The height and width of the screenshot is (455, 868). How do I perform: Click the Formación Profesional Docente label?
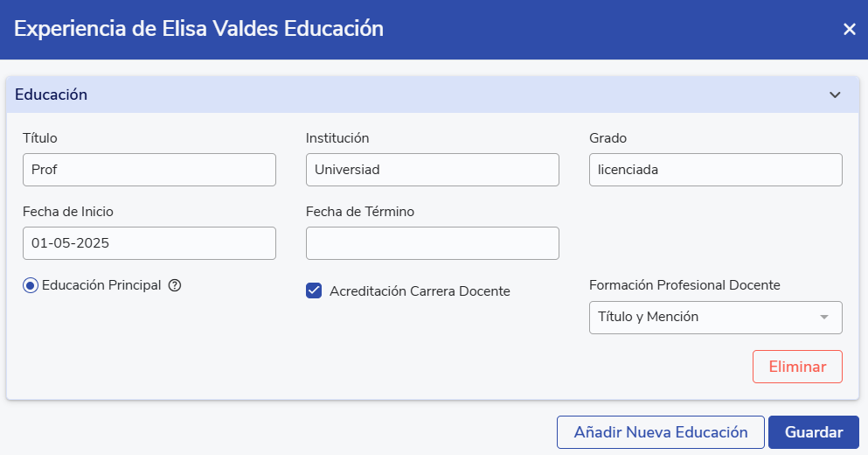(x=684, y=285)
